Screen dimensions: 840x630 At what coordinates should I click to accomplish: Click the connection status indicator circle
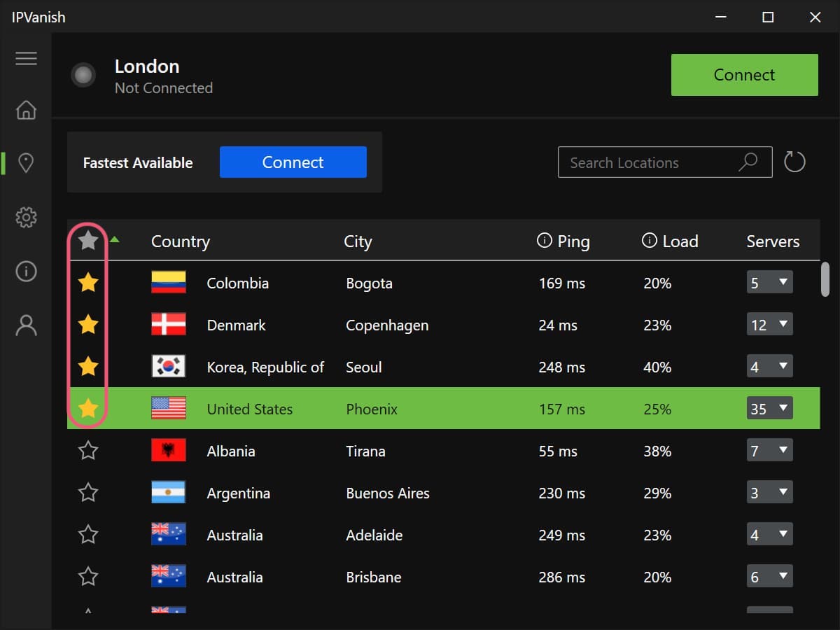click(x=83, y=75)
